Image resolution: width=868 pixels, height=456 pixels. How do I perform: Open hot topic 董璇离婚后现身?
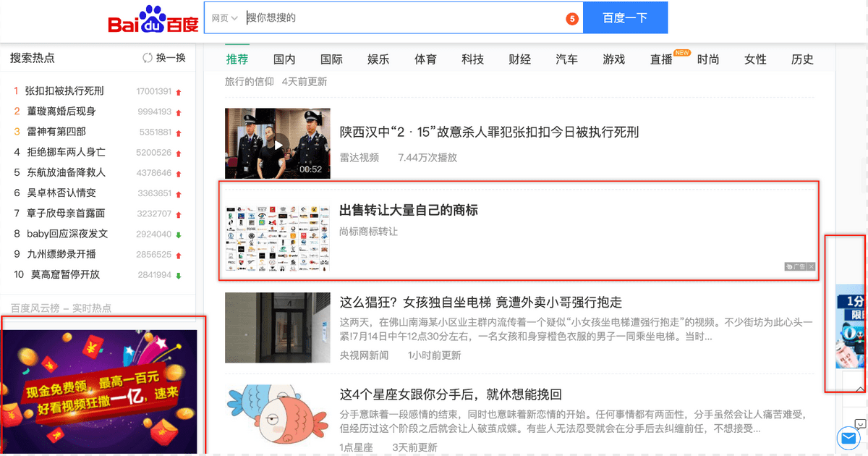pos(61,111)
